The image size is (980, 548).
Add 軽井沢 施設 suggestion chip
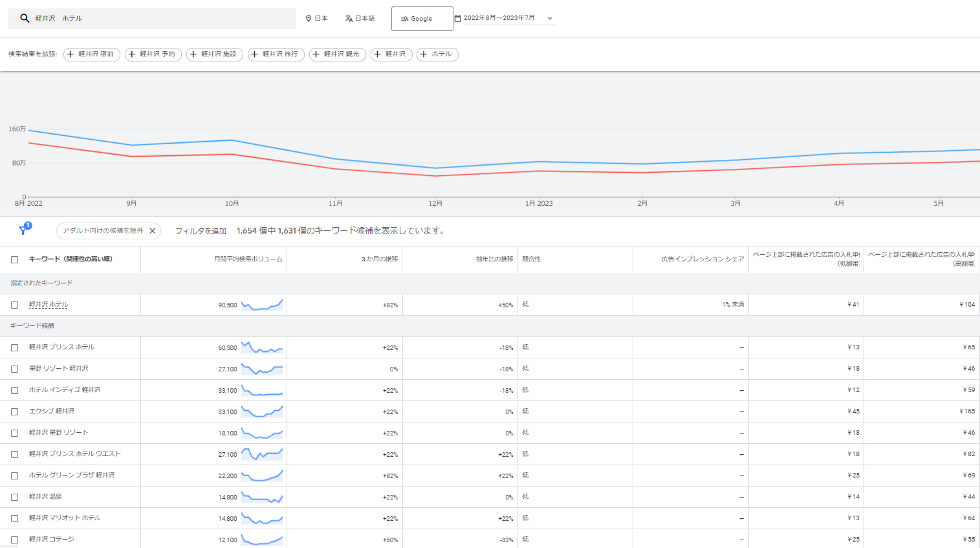[215, 54]
